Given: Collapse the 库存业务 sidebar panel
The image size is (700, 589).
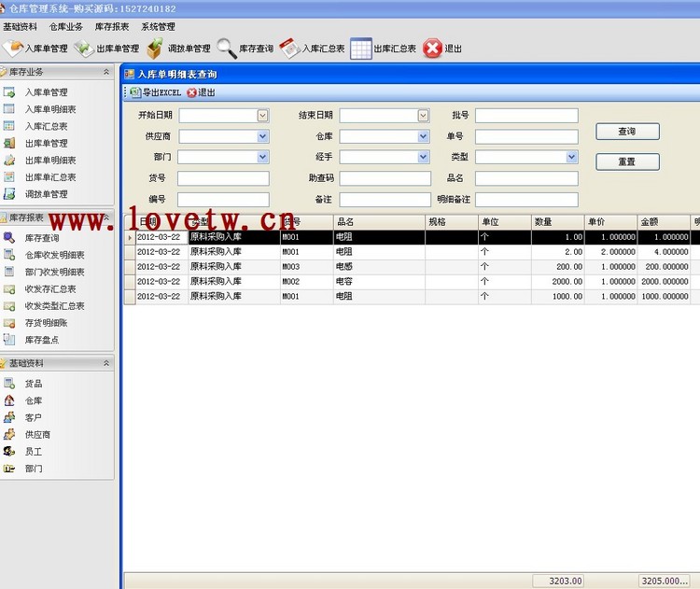Looking at the screenshot, I should [x=106, y=72].
